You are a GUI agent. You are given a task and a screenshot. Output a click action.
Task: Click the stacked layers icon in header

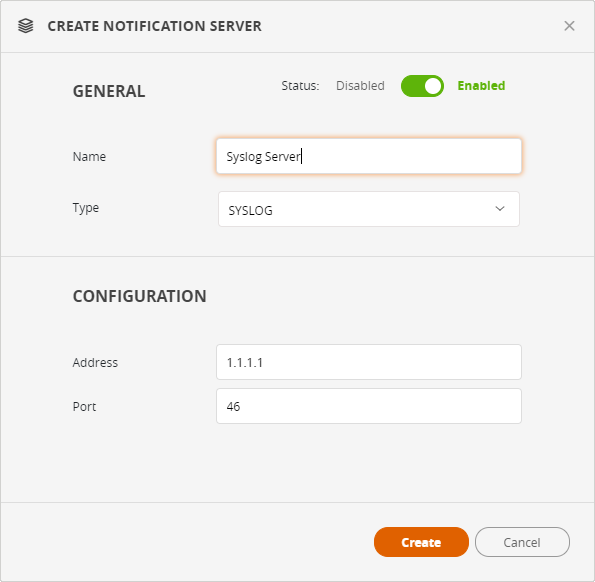[x=26, y=26]
